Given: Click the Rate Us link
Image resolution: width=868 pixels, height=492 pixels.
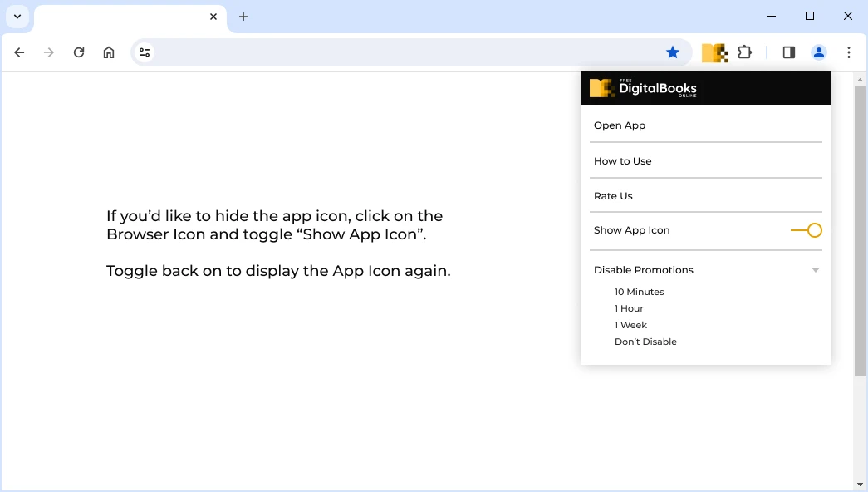Looking at the screenshot, I should pos(613,196).
